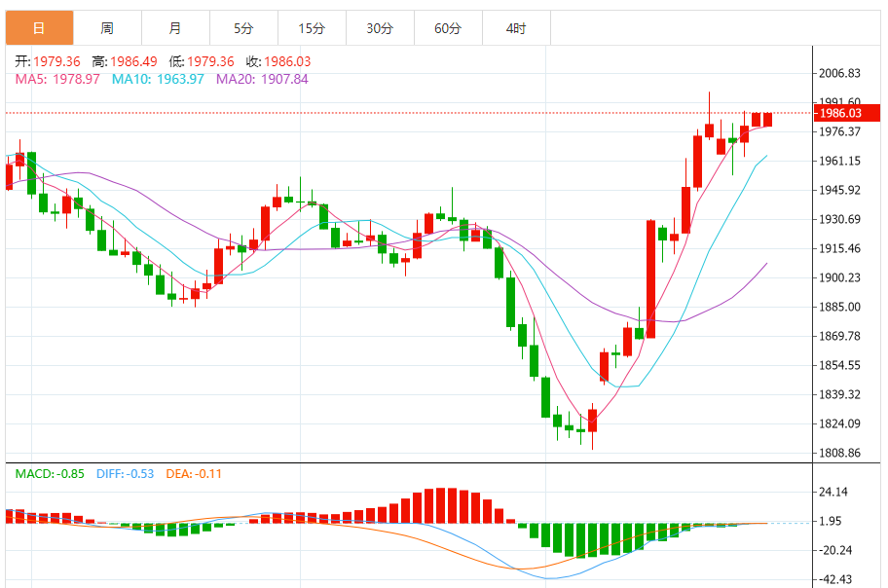Click the 1915.46 price axis label
This screenshot has width=888, height=588.
pyautogui.click(x=840, y=248)
